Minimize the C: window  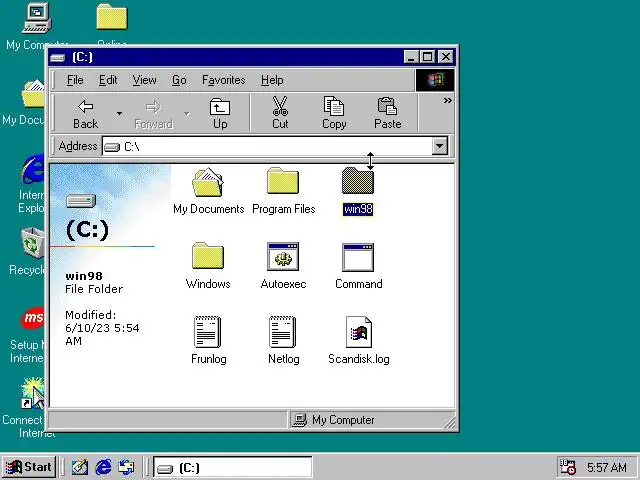point(411,57)
